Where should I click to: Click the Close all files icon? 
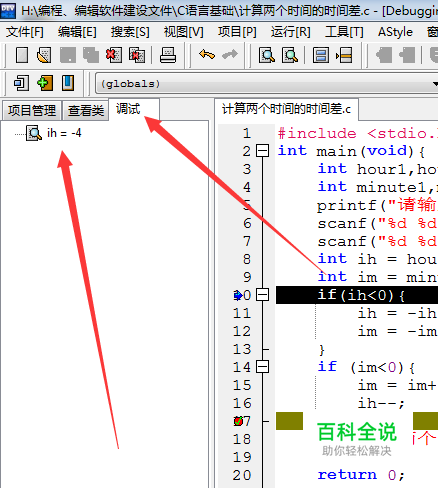tap(137, 55)
